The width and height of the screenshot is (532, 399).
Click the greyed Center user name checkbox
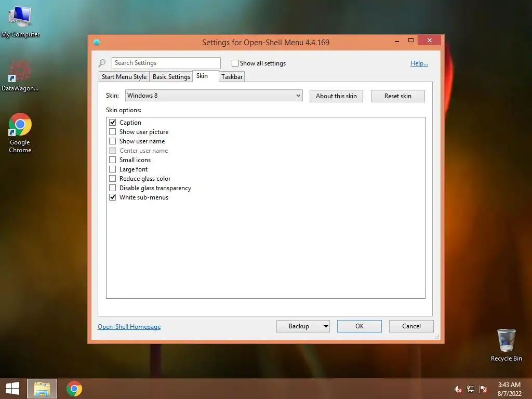tap(113, 150)
